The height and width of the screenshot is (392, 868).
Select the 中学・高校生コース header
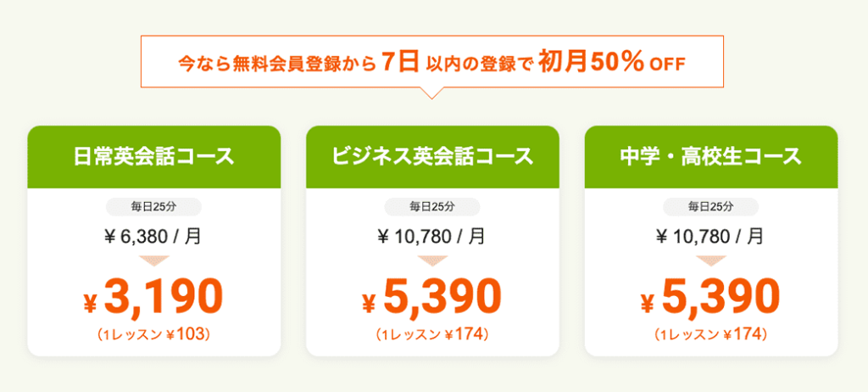tap(711, 157)
